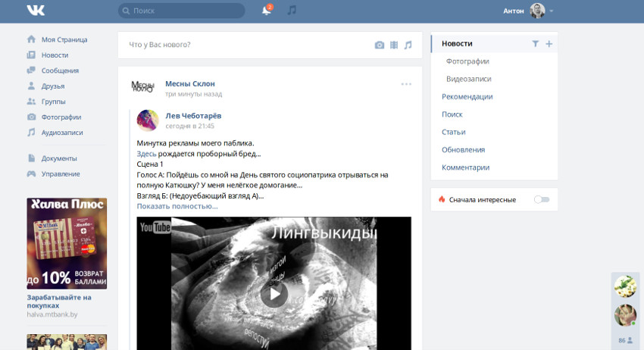The height and width of the screenshot is (350, 644).
Task: Select the 'Рекомендации' news section
Action: (467, 96)
